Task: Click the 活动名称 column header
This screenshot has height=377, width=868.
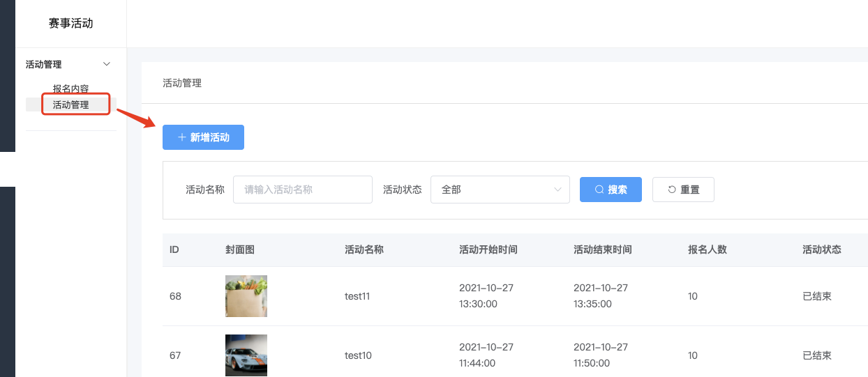Action: (364, 249)
